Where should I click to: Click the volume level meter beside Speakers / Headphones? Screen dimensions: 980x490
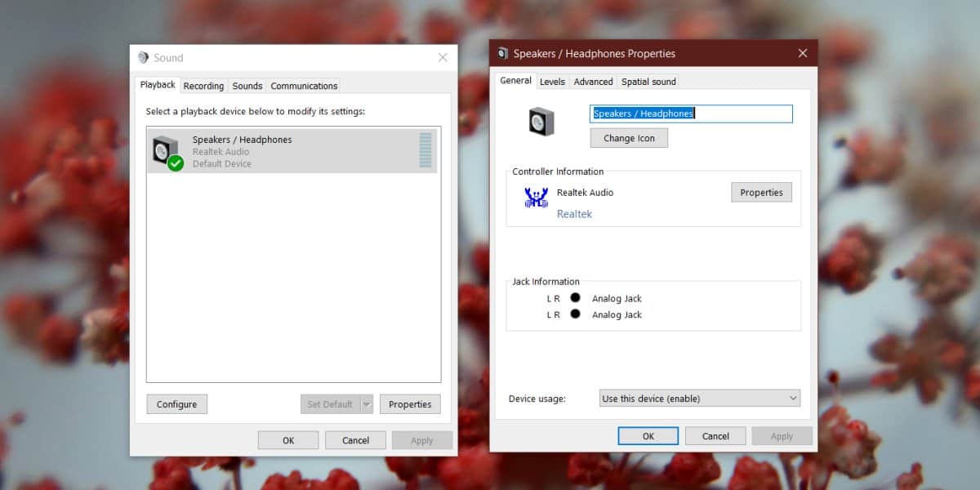pyautogui.click(x=425, y=150)
